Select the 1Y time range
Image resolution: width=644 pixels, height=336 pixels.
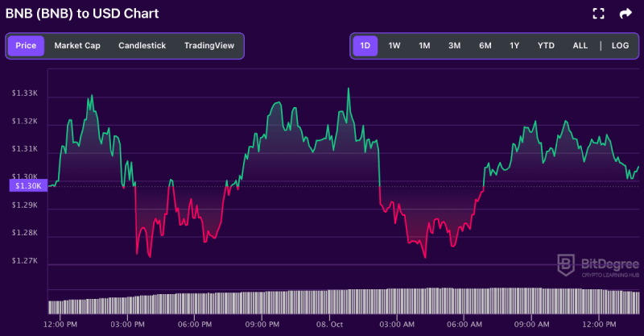point(514,46)
